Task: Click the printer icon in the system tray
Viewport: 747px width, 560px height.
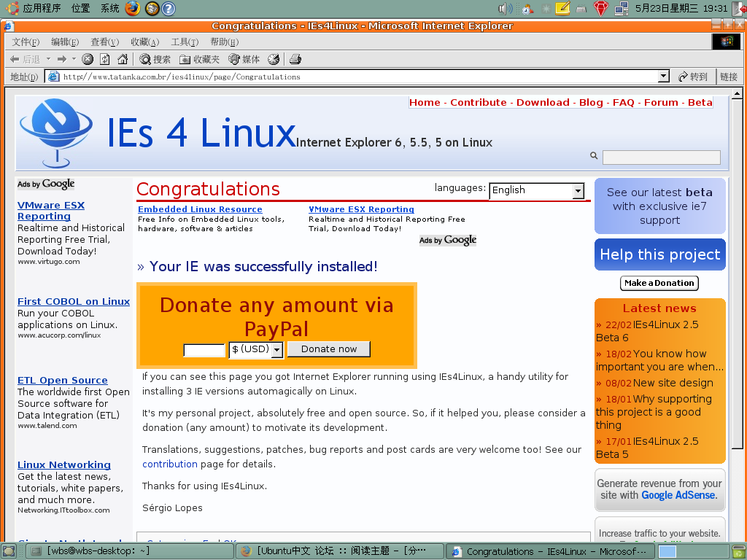Action: coord(581,9)
